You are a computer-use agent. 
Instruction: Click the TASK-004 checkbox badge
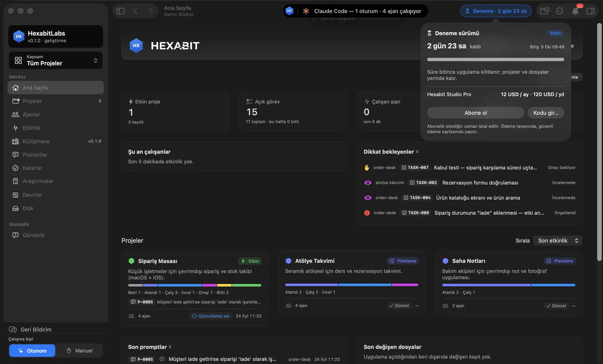tap(417, 198)
